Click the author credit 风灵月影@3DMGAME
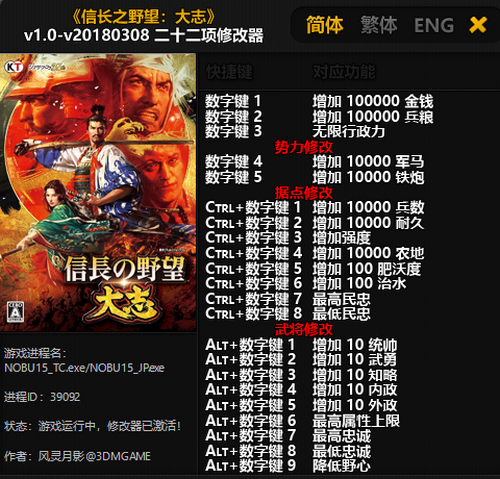The width and height of the screenshot is (500, 479). pyautogui.click(x=94, y=456)
